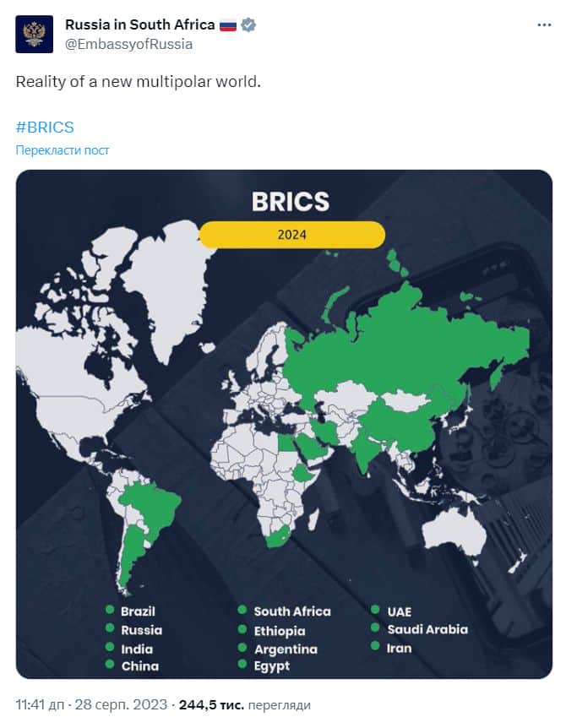Open the @EmbassyofRussia handle

128,44
